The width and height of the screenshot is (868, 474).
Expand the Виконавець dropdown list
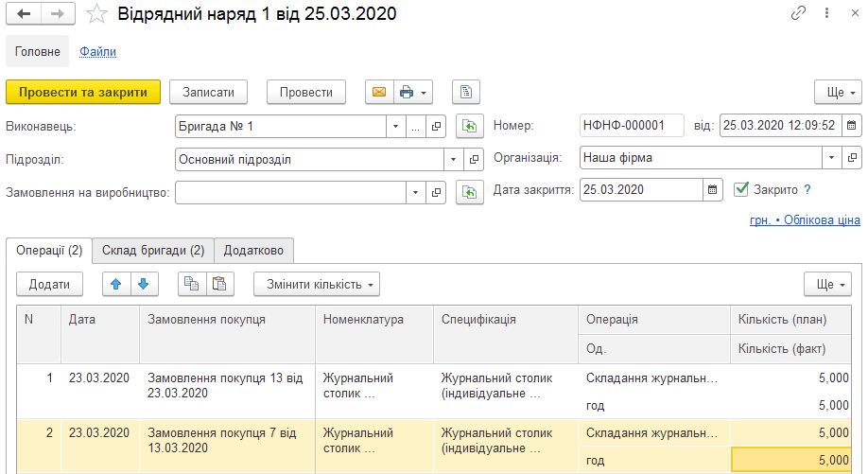point(396,126)
